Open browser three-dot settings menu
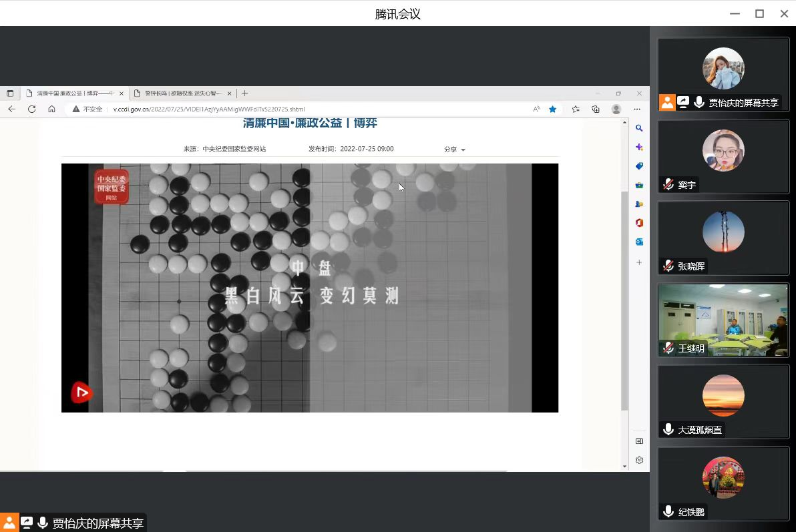796x532 pixels. point(637,109)
